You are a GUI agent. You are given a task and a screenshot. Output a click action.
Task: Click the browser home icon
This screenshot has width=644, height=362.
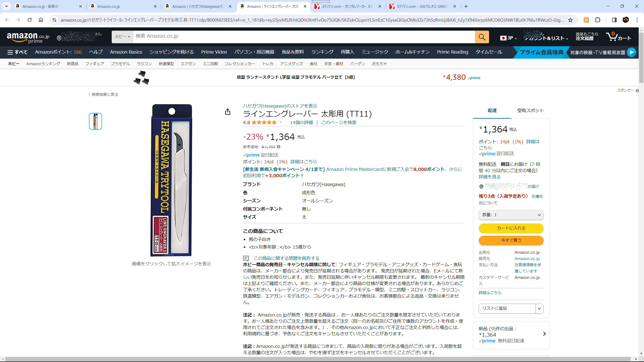41,20
